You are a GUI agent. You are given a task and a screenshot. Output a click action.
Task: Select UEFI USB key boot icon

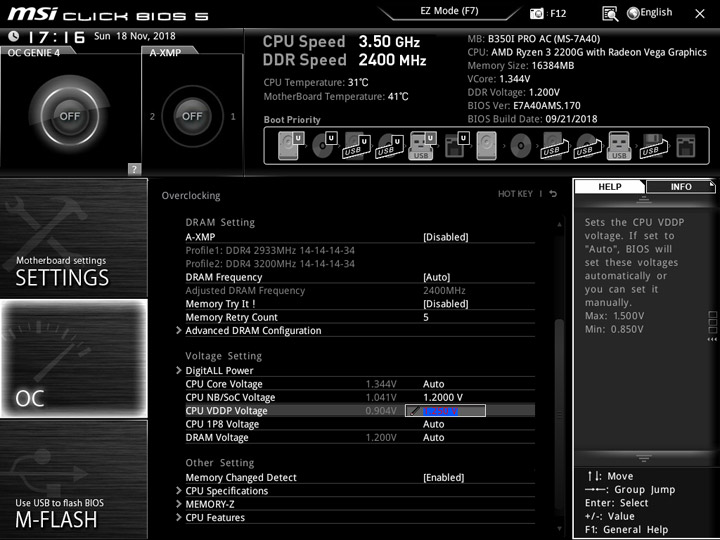tap(422, 146)
